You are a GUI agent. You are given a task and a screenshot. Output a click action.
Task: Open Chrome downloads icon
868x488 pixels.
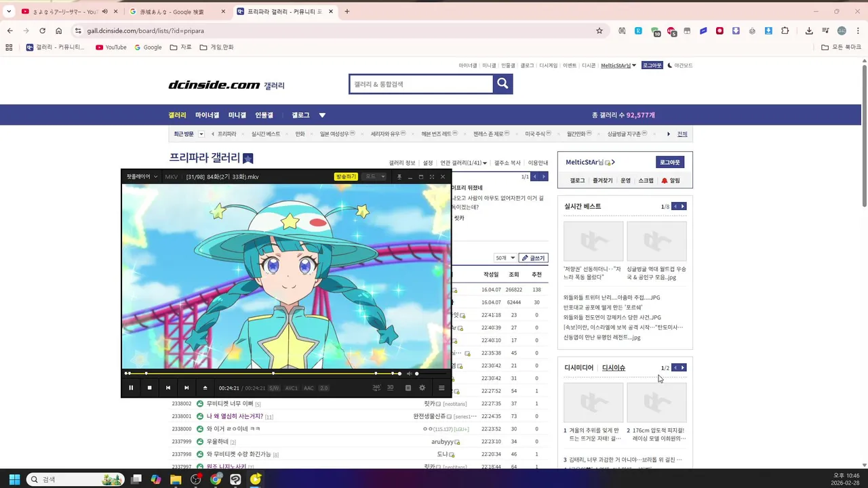pos(809,30)
